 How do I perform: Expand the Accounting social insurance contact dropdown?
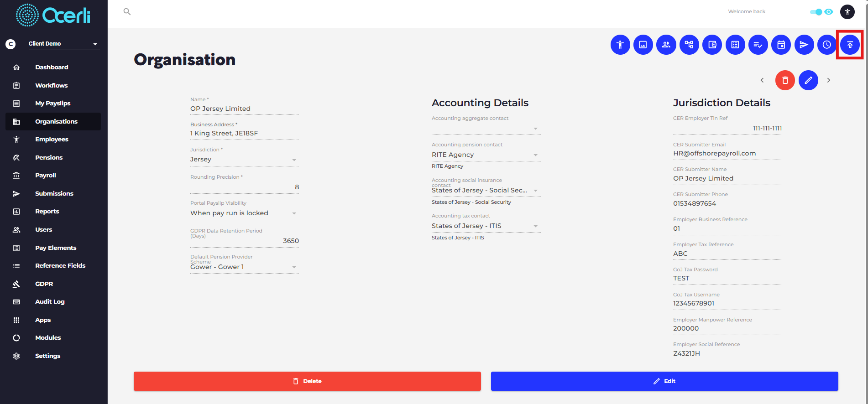486,190
